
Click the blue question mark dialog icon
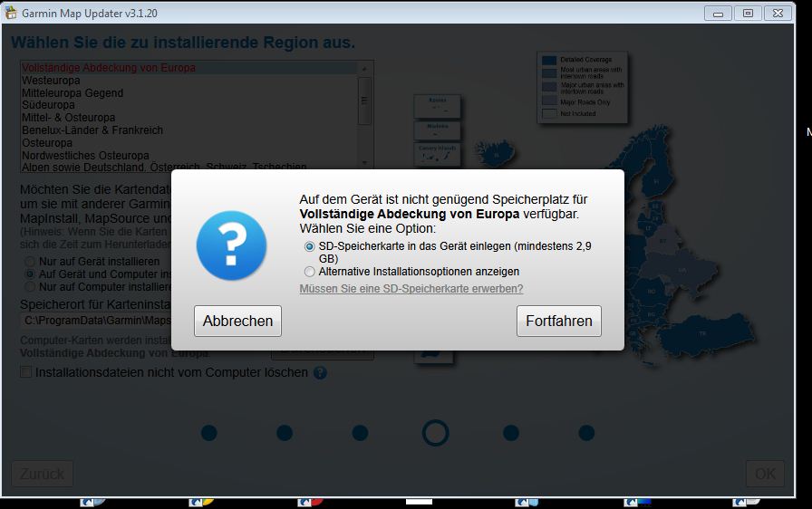[x=231, y=245]
